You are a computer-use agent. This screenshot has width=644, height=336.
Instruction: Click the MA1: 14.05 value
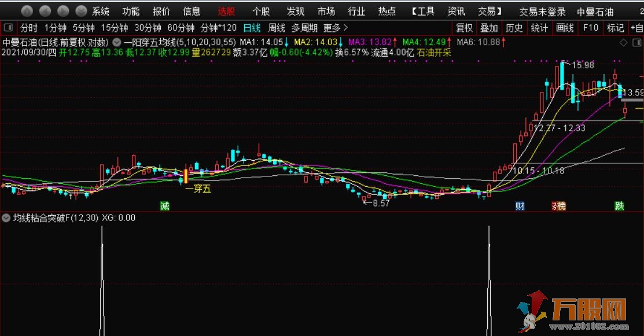[262, 42]
